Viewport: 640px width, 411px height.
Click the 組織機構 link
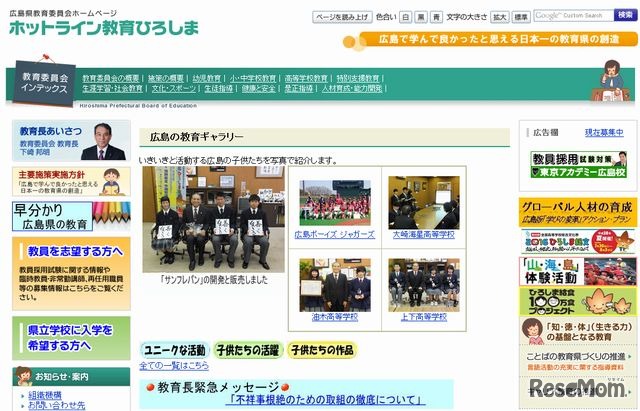click(45, 395)
